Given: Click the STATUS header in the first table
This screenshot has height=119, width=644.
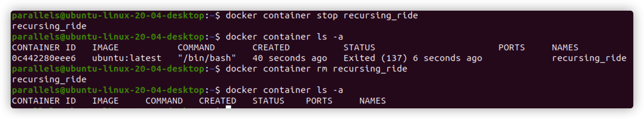Looking at the screenshot, I should tap(359, 47).
